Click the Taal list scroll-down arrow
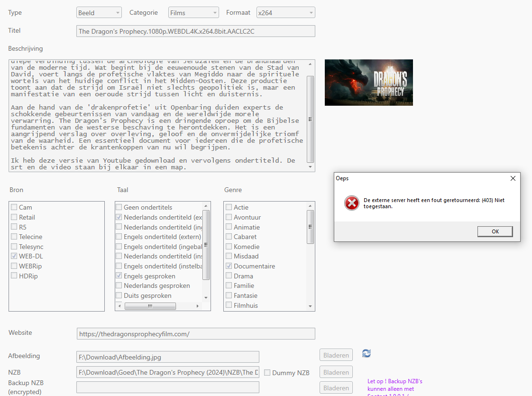The height and width of the screenshot is (396, 532). pyautogui.click(x=206, y=298)
